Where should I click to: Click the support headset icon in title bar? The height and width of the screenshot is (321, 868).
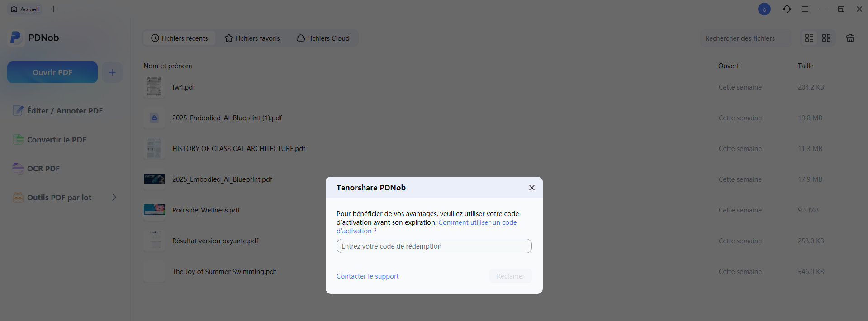(787, 9)
